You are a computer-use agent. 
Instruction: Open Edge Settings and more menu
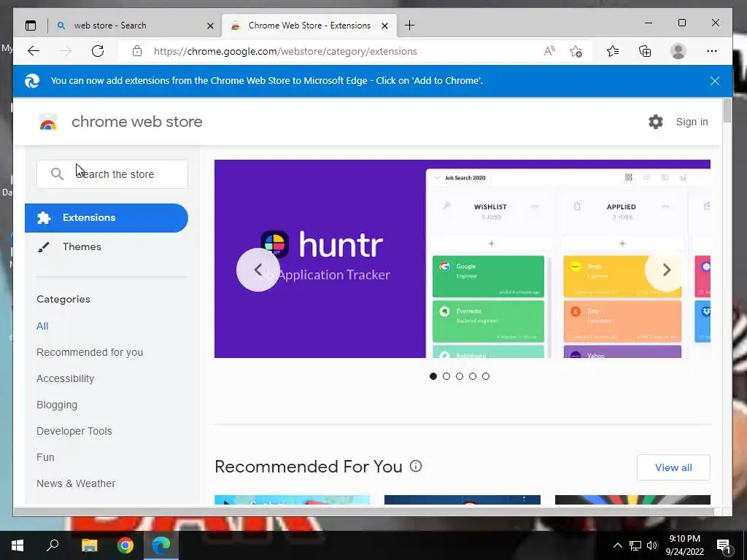(712, 51)
